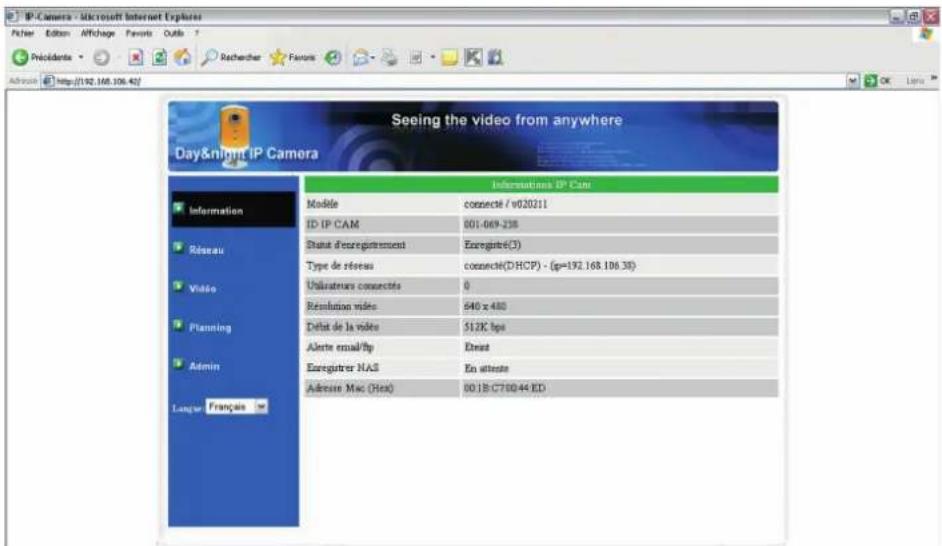The image size is (942, 546).
Task: Open the Affichage menu
Action: pos(98,34)
